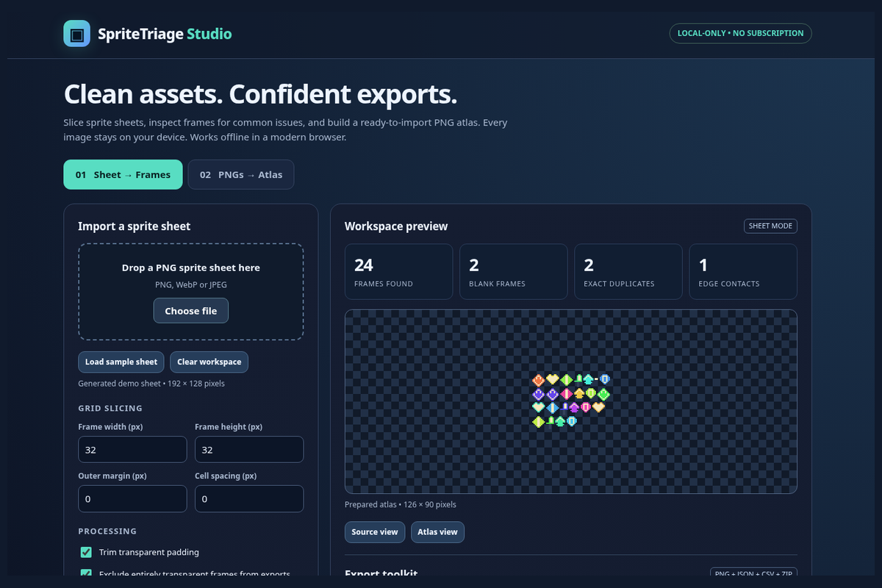Focus the Frame width input field
Screen dimensions: 882x588
(133, 450)
